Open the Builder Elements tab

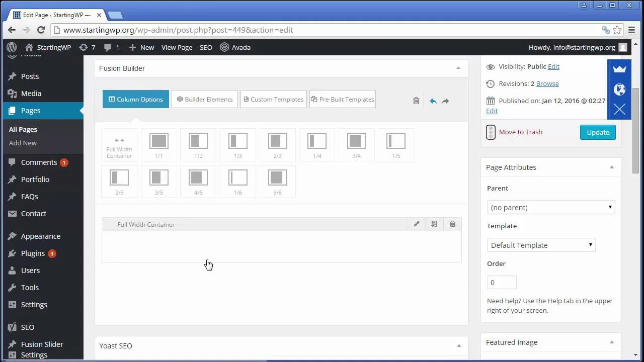205,99
